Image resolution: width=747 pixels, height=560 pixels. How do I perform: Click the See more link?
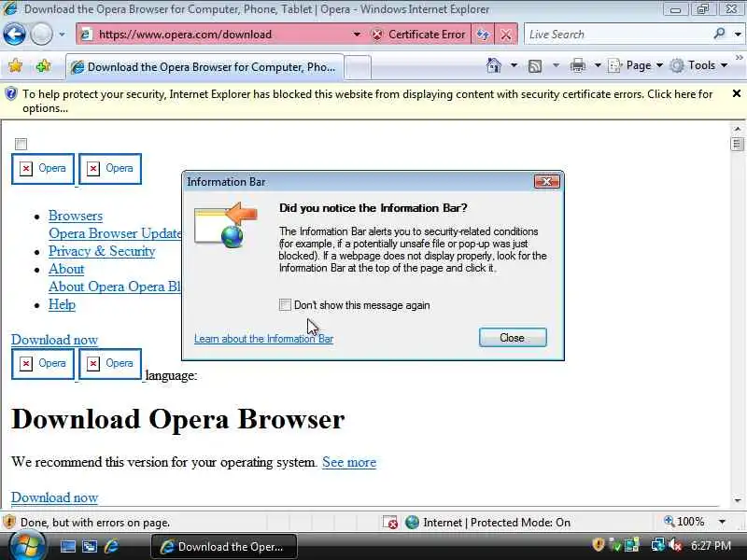[349, 462]
